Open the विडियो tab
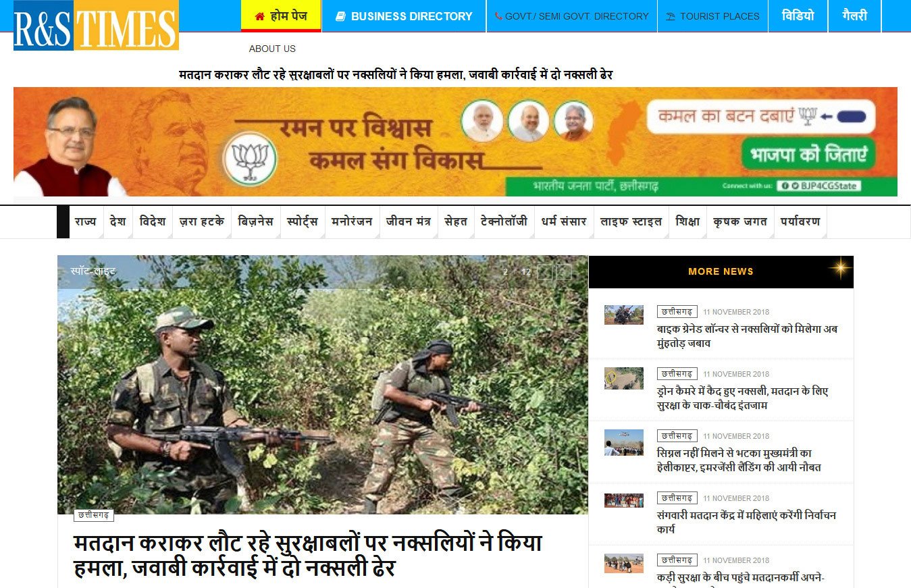Viewport: 911px width, 588px height. pos(798,16)
